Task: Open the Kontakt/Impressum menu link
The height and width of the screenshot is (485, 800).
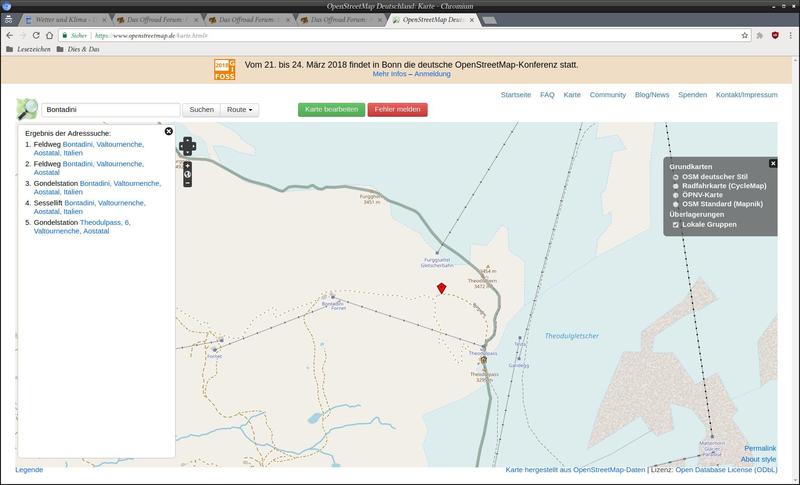Action: pyautogui.click(x=746, y=95)
